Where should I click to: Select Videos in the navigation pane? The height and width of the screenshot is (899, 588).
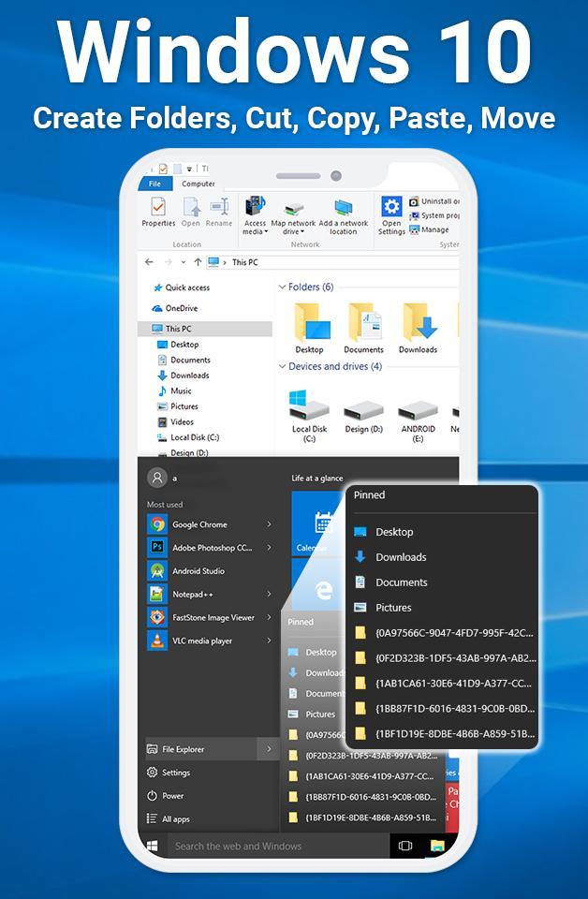(x=176, y=422)
